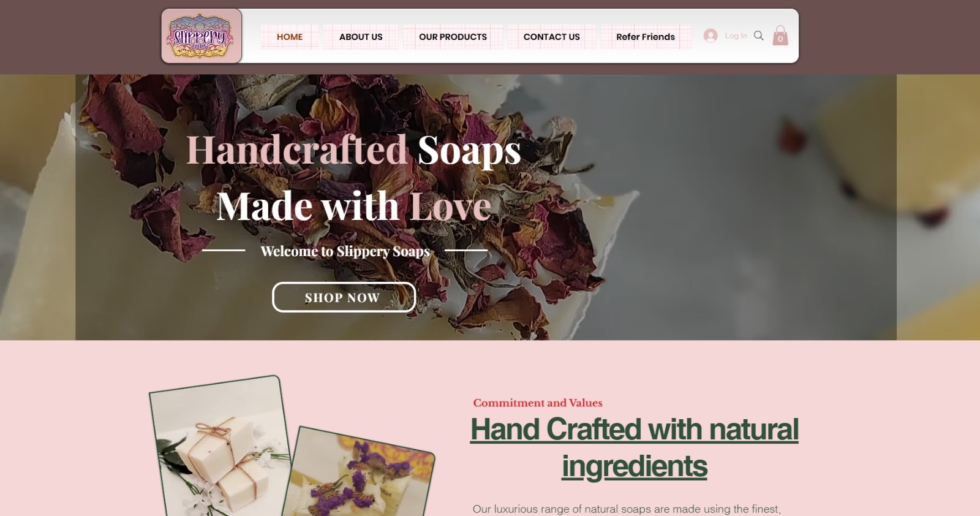Click the luxurious natural soaps paragraph

(x=627, y=509)
